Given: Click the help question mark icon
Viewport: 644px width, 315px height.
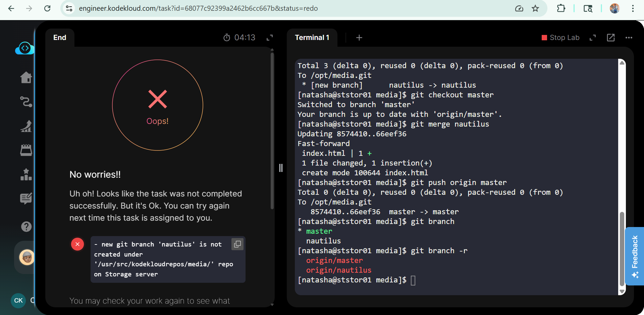Looking at the screenshot, I should pos(26,227).
